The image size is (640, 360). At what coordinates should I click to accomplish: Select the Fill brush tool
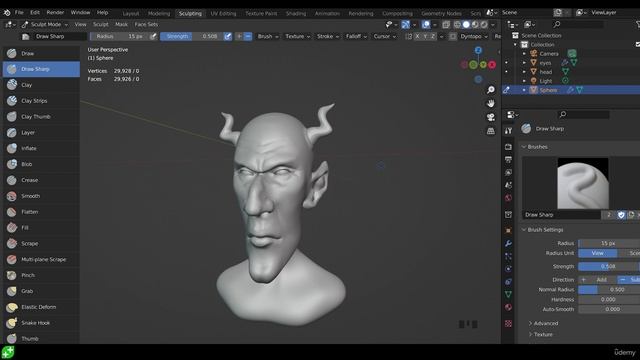pyautogui.click(x=41, y=228)
